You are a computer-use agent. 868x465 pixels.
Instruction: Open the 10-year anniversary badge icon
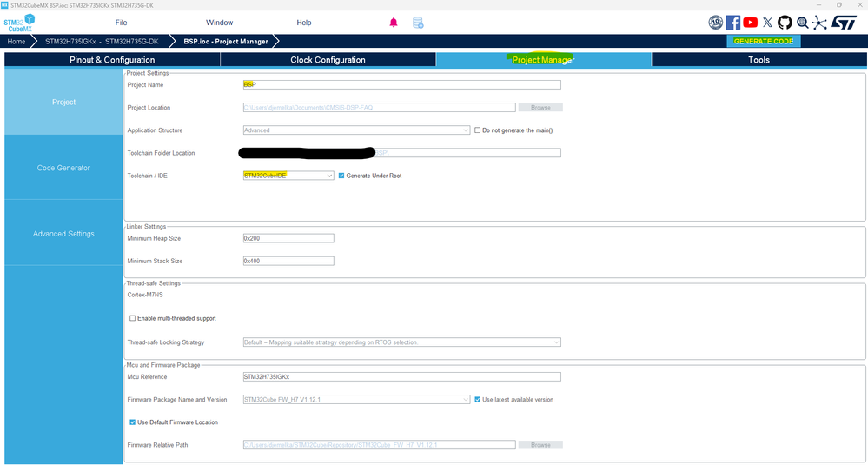pos(716,23)
